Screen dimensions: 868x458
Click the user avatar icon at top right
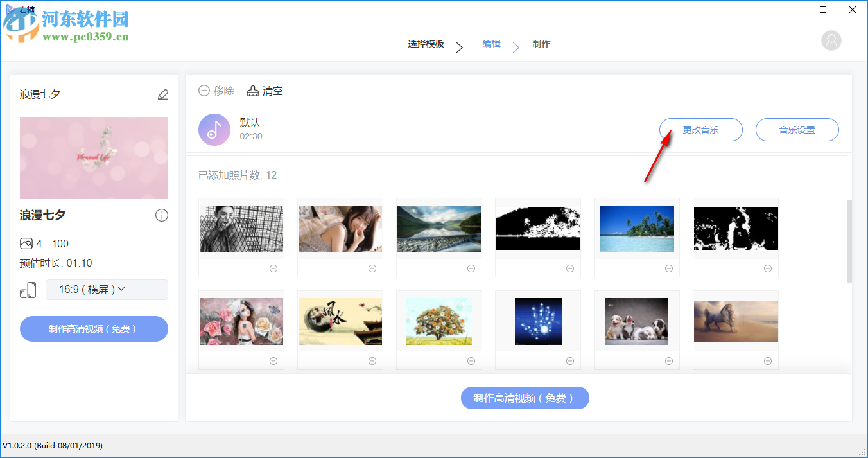(831, 40)
